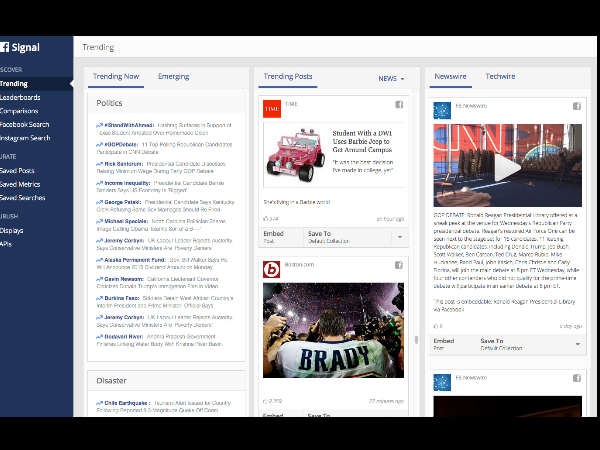This screenshot has width=600, height=450.
Task: Click trending arrow beside Chile Earthquake
Action: click(99, 403)
